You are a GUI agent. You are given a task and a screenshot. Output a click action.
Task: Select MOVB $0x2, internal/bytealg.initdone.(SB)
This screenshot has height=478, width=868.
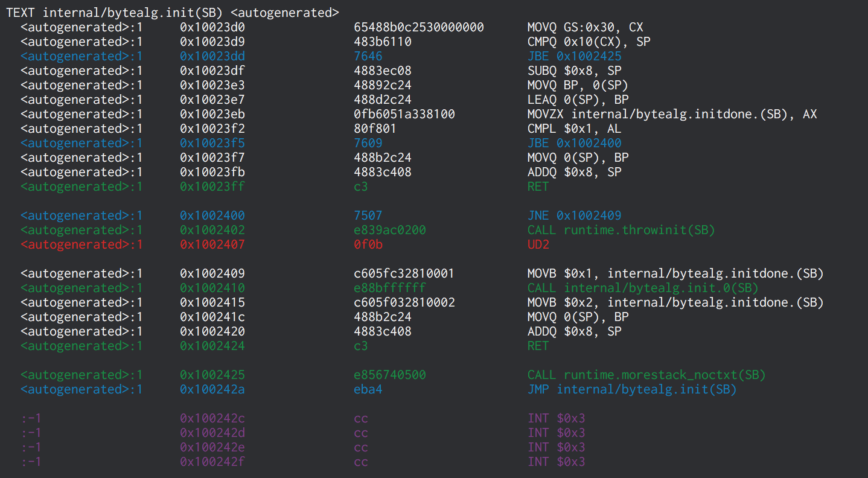(x=675, y=302)
